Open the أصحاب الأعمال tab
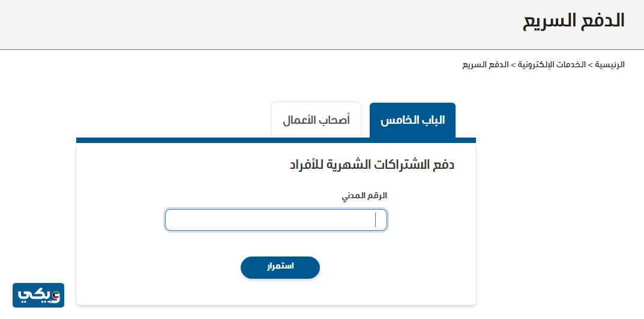The width and height of the screenshot is (644, 319). pos(316,120)
